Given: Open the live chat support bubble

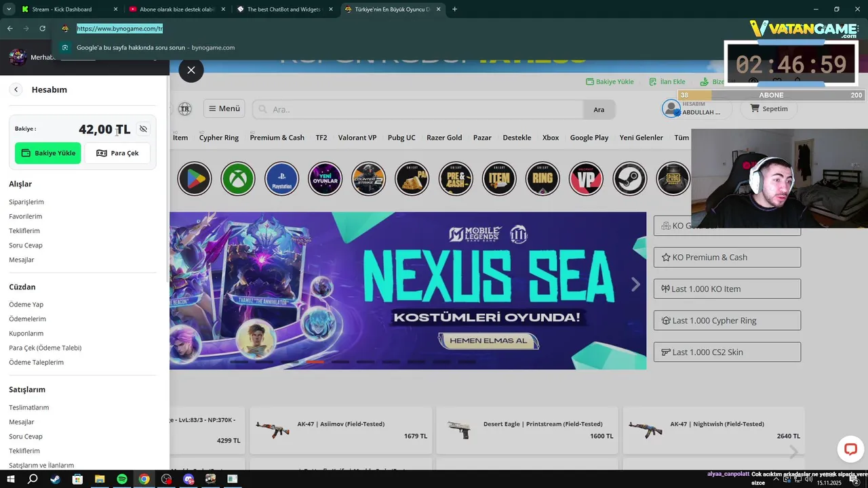Looking at the screenshot, I should point(850,449).
